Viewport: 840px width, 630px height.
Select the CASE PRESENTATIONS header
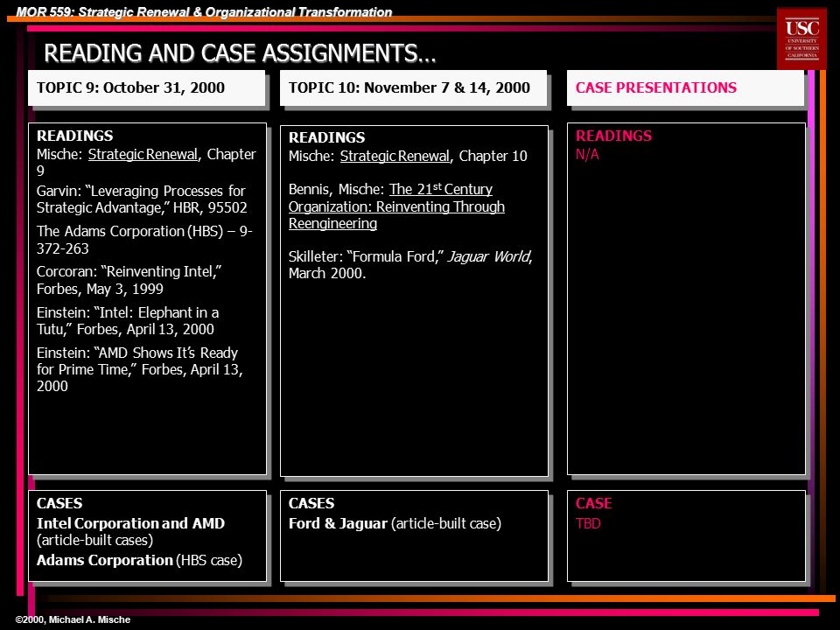coord(686,87)
